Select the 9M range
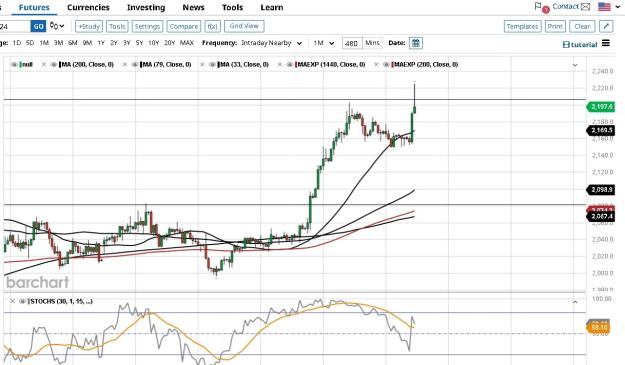 point(87,43)
